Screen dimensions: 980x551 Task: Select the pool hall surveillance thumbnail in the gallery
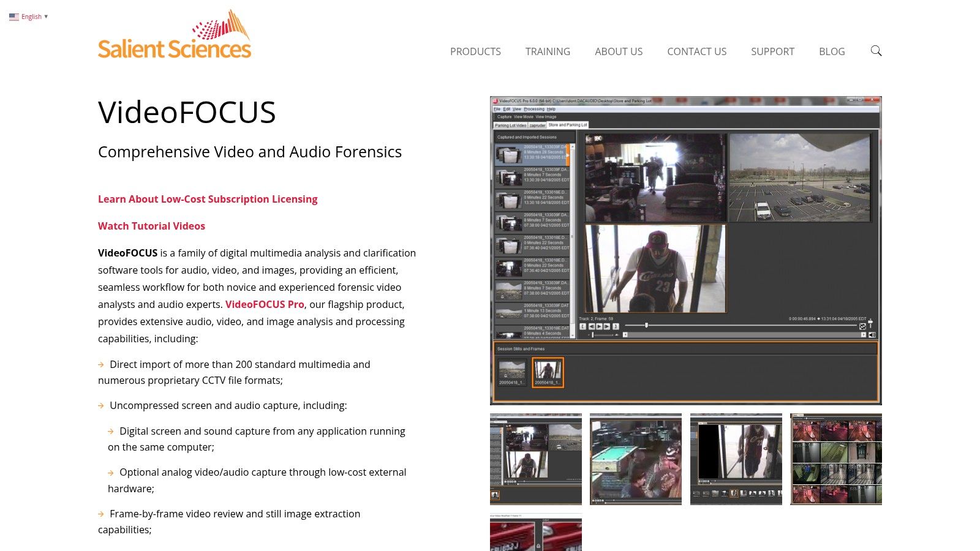635,459
